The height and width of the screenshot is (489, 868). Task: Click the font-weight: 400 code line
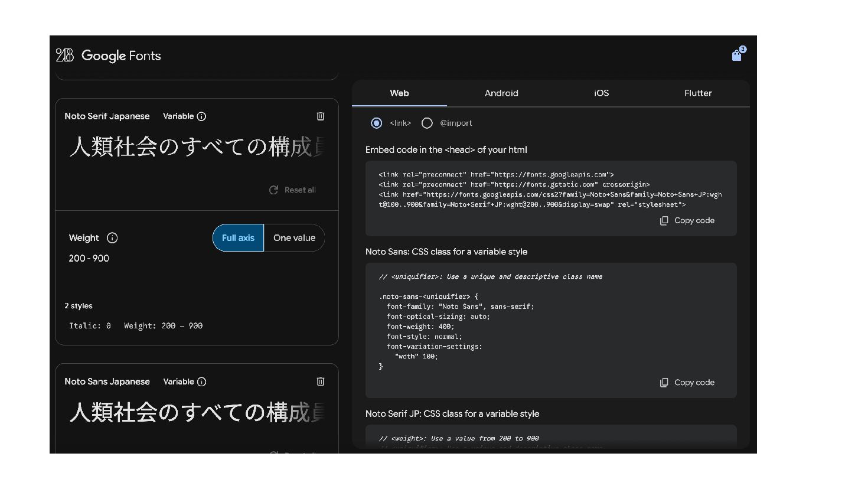coord(420,327)
